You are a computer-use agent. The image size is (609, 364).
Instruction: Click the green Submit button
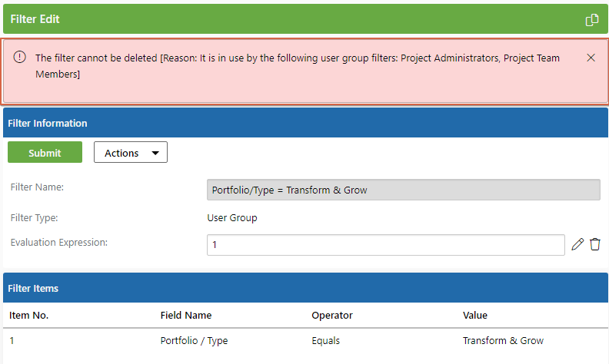[x=45, y=152]
